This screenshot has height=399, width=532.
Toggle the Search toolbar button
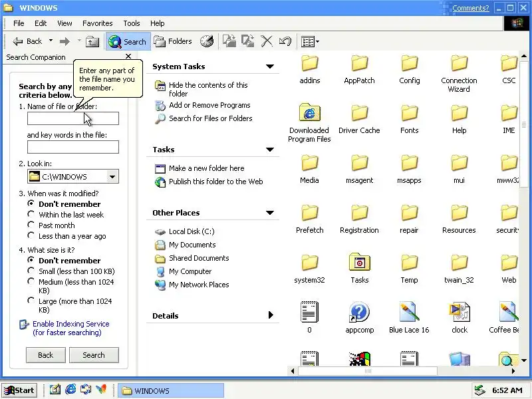[128, 41]
